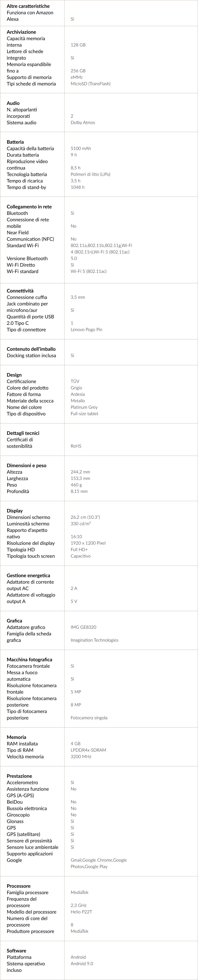Click the Archiviazione section heading
Viewport: 198px width, 980px height.
click(x=21, y=32)
